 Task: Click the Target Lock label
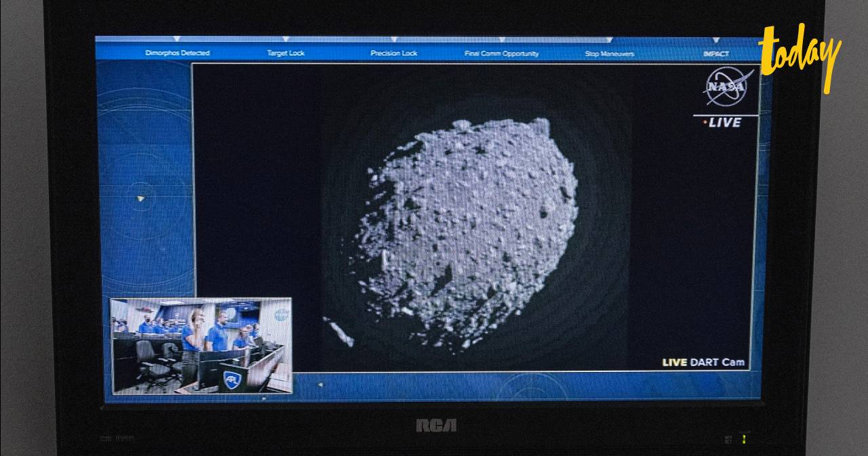tap(285, 52)
